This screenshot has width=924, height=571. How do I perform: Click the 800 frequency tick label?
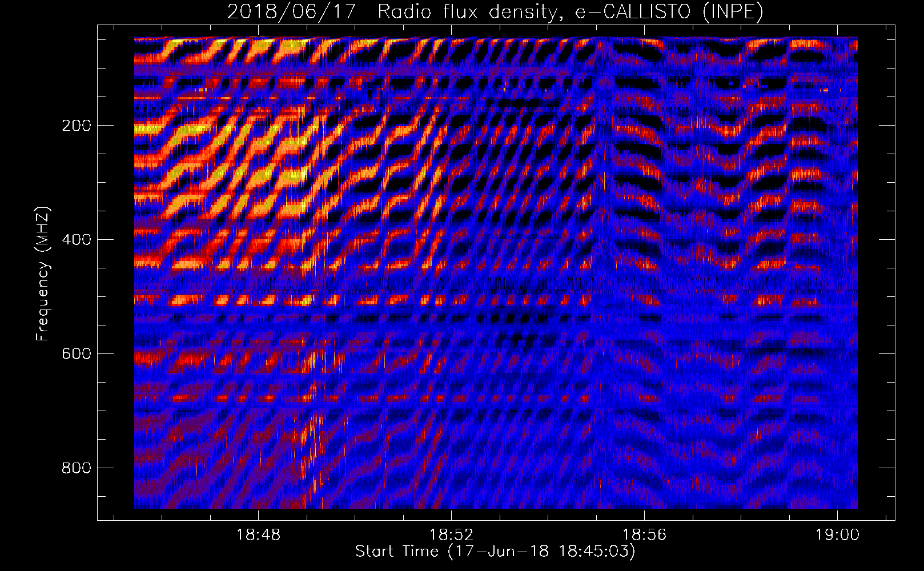pos(77,468)
